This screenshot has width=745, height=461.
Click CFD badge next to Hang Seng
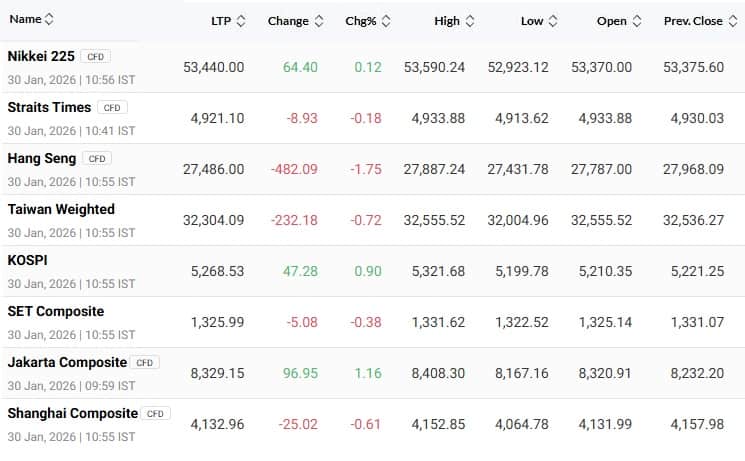(97, 159)
